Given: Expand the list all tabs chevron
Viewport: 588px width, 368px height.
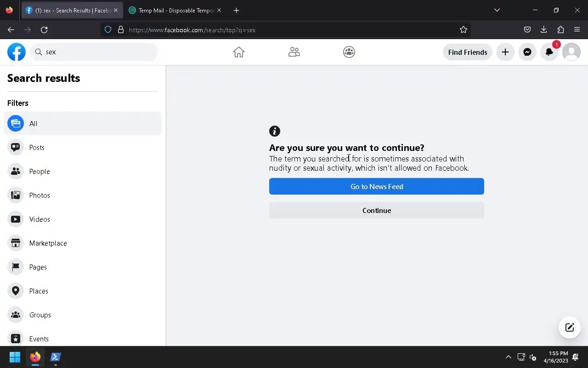Looking at the screenshot, I should (x=497, y=10).
